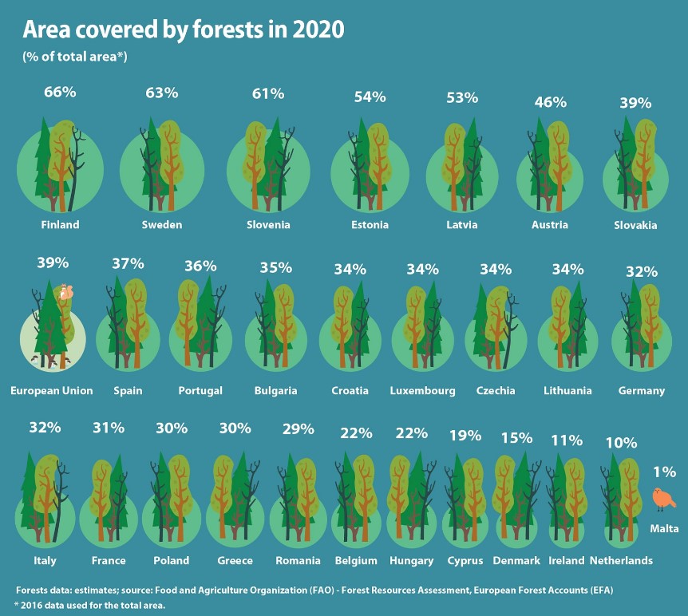Click the Finland forest tree icon
688x616 pixels.
(60, 164)
